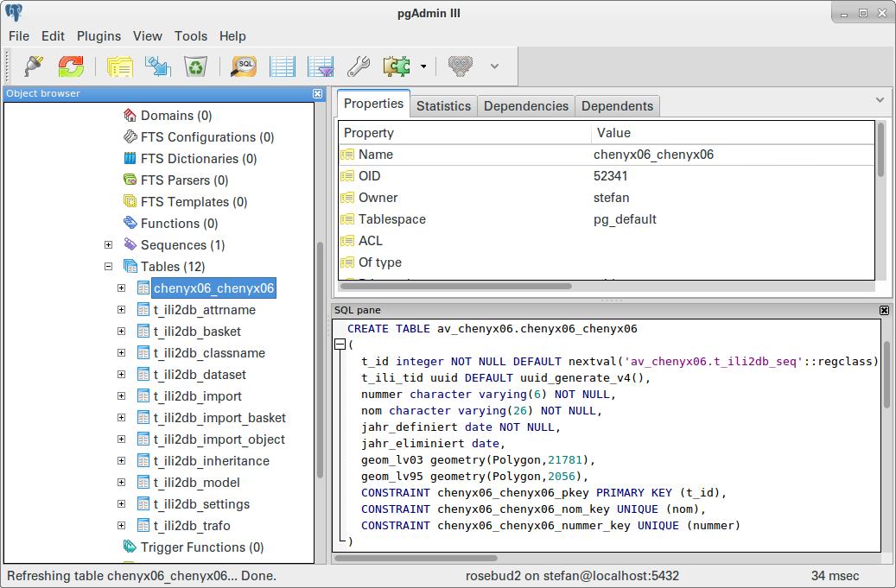The image size is (896, 588).
Task: Click the OID value 52341
Action: coord(610,176)
